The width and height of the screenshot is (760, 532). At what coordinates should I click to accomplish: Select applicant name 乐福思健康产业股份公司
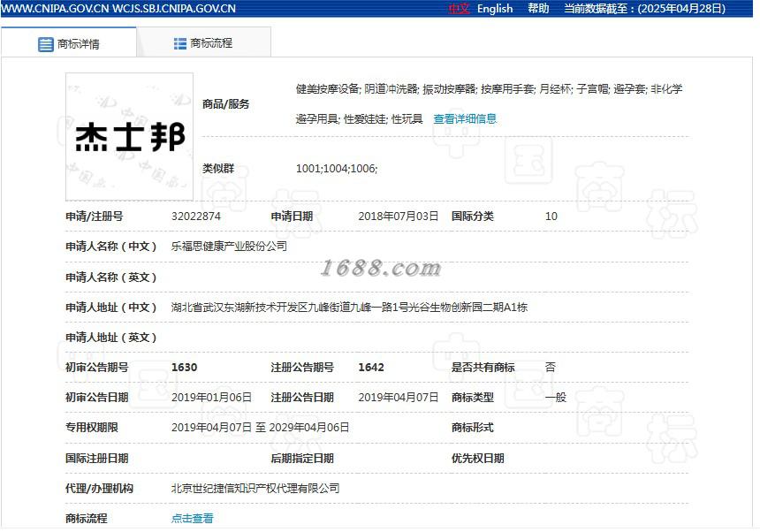click(229, 247)
